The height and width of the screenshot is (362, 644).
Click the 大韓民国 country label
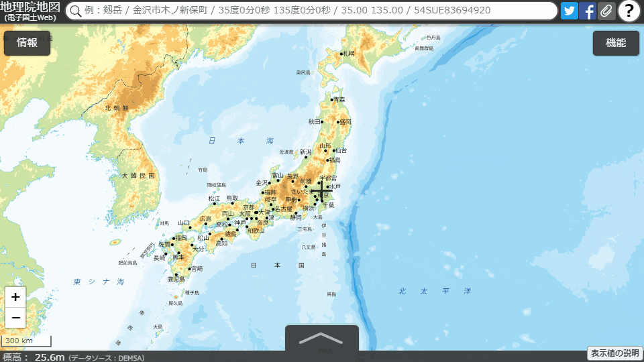[x=138, y=176]
